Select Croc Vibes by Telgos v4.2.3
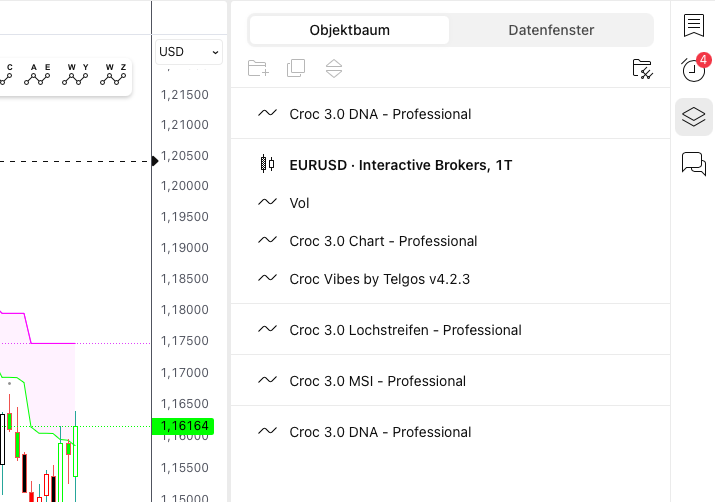This screenshot has height=502, width=715. click(x=379, y=279)
